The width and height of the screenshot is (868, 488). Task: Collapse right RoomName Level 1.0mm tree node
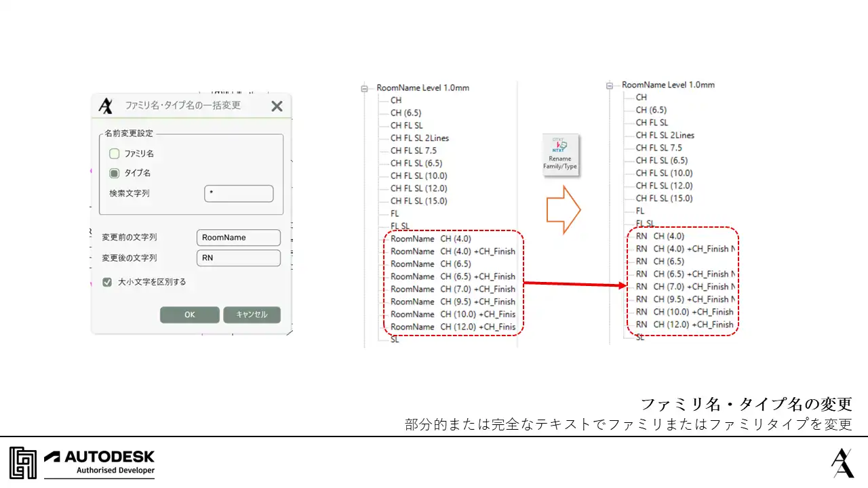[x=610, y=85]
